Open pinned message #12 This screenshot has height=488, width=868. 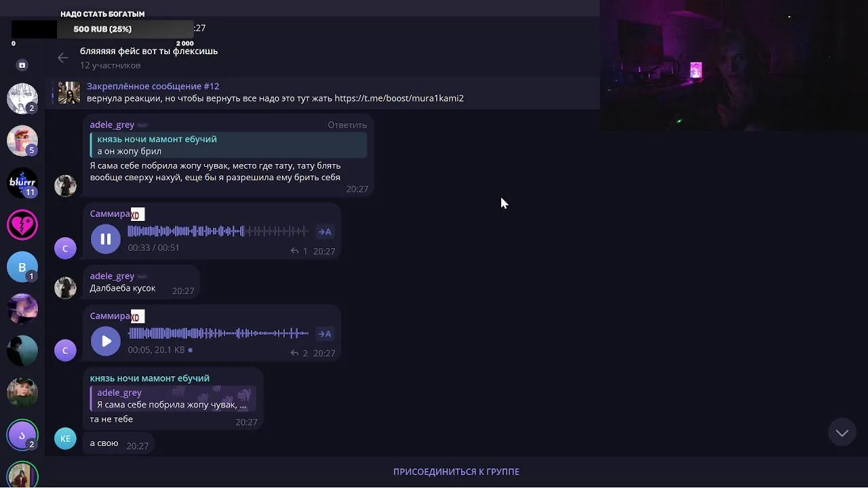tap(153, 86)
